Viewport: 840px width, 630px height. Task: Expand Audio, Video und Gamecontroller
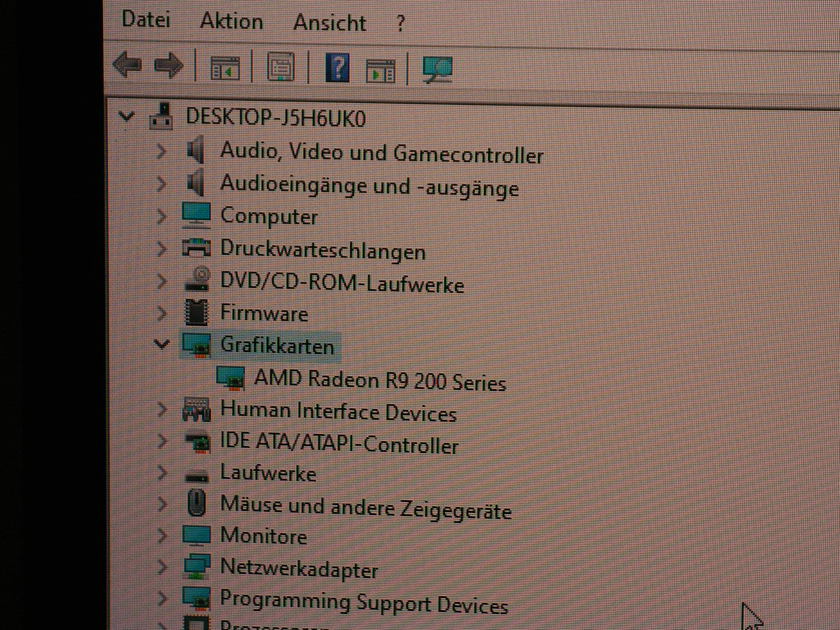point(161,151)
